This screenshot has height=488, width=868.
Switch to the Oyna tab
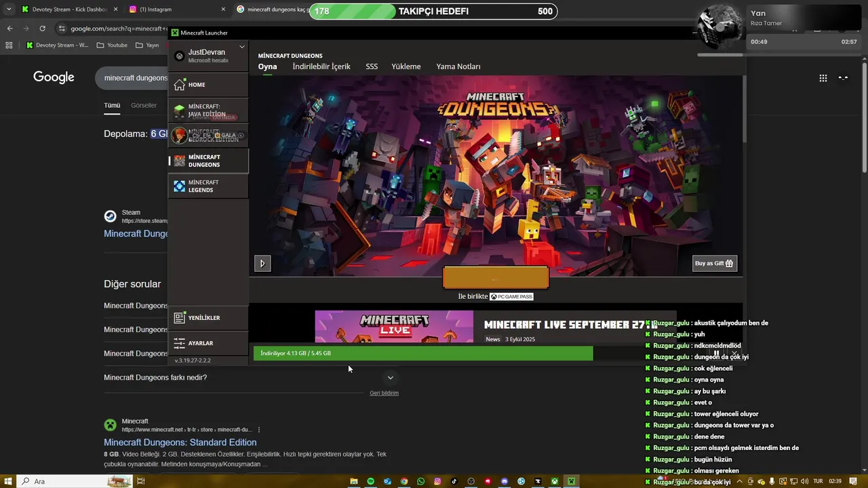pos(267,66)
